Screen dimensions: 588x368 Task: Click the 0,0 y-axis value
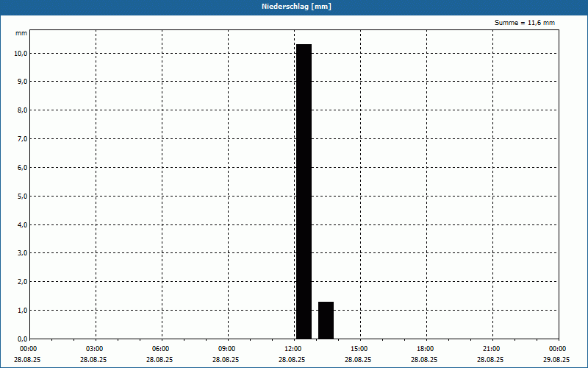tap(23, 339)
